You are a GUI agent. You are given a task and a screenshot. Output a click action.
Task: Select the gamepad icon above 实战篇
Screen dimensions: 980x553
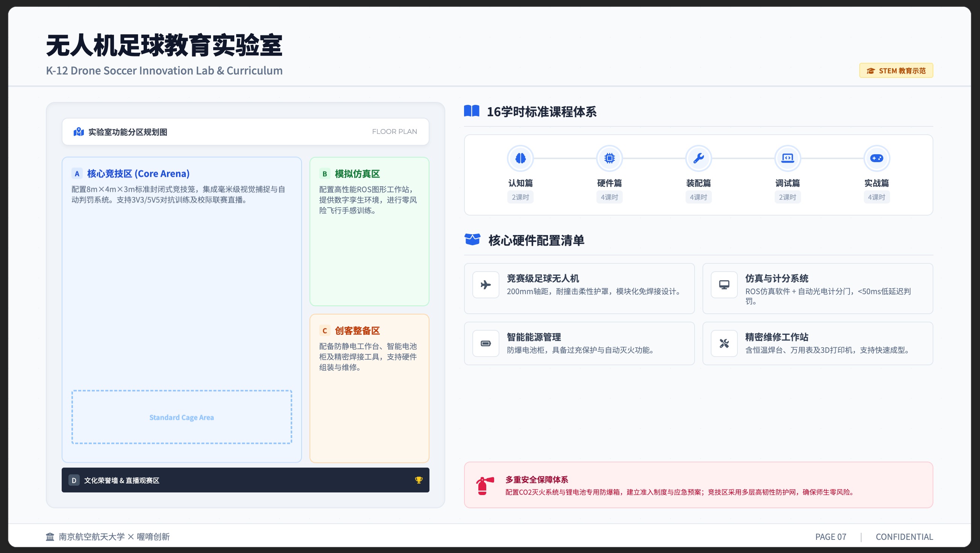click(877, 158)
